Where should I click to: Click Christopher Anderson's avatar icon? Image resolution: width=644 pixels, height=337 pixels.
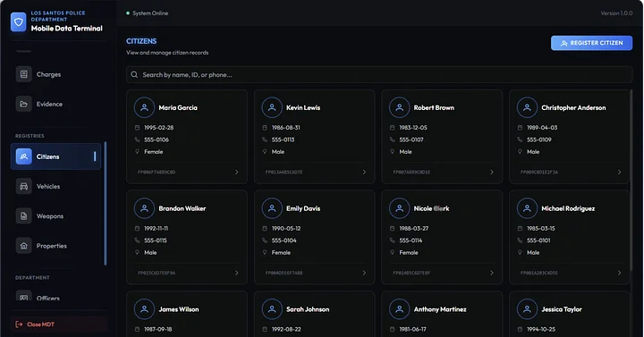tap(527, 107)
